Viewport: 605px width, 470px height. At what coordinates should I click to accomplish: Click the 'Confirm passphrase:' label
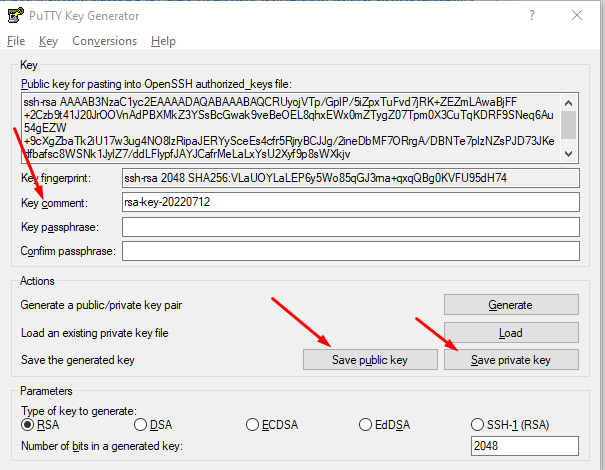[x=68, y=251]
